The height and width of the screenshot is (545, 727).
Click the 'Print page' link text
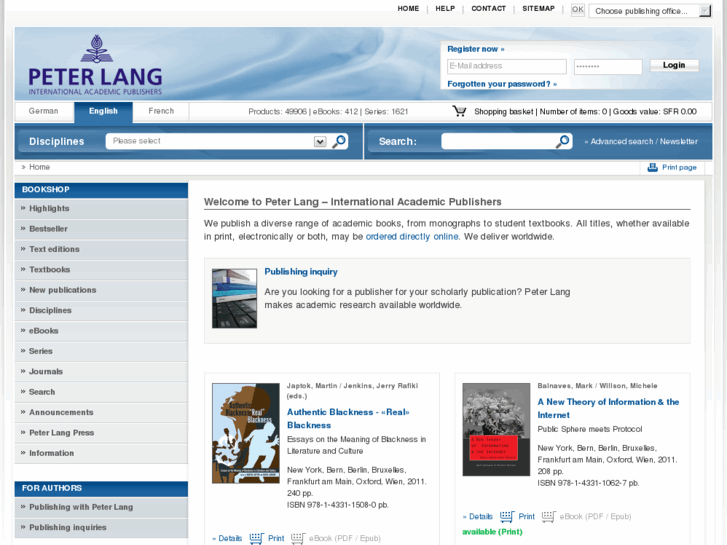coord(679,167)
